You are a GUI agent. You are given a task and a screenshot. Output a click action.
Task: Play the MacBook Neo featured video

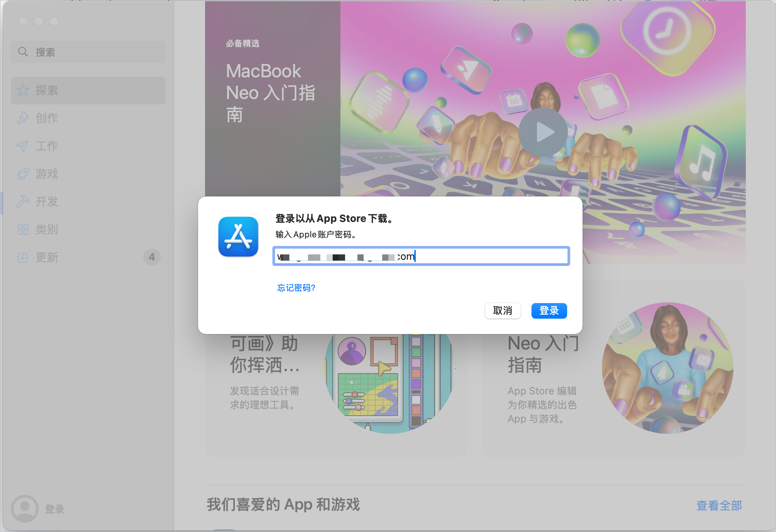coord(543,132)
